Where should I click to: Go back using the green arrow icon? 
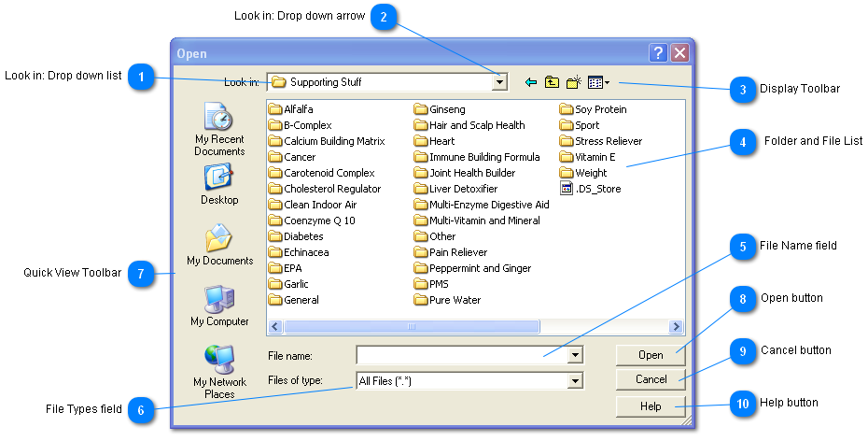531,82
